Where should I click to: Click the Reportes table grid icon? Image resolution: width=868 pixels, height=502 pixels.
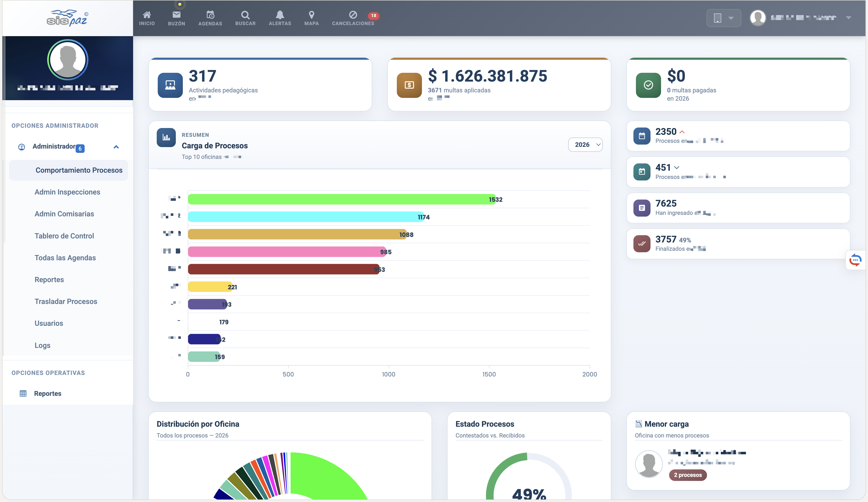tap(23, 394)
